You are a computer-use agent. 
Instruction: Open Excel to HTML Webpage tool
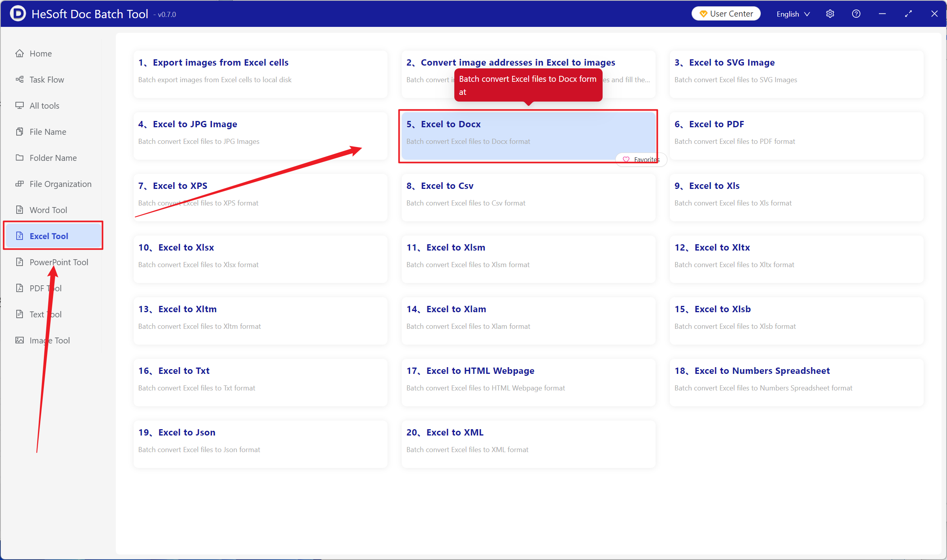528,383
